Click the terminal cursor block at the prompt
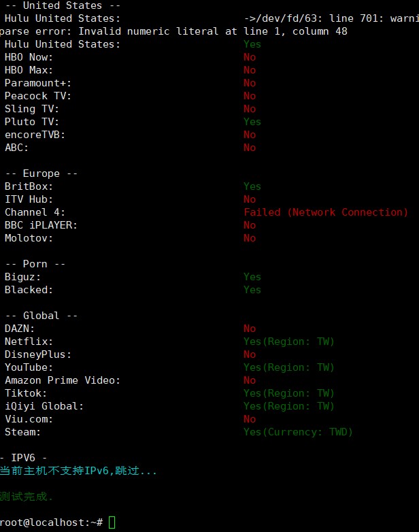Screen dimensions: 419x532 [x=112, y=522]
